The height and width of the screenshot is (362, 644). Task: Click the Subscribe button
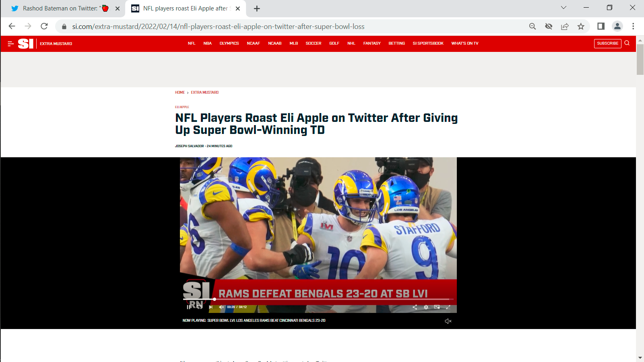[x=607, y=43]
